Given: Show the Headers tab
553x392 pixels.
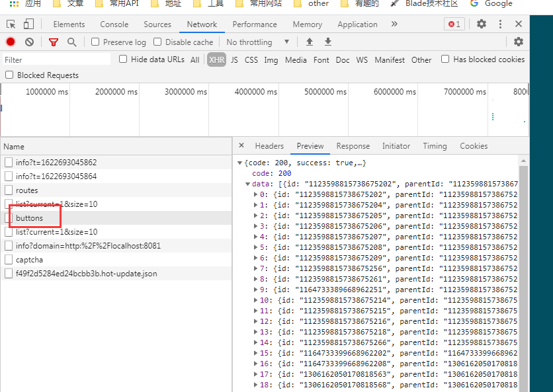Looking at the screenshot, I should [x=269, y=146].
